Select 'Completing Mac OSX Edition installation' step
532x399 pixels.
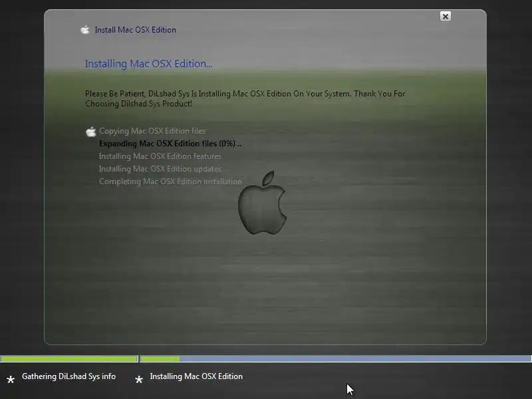coord(170,182)
